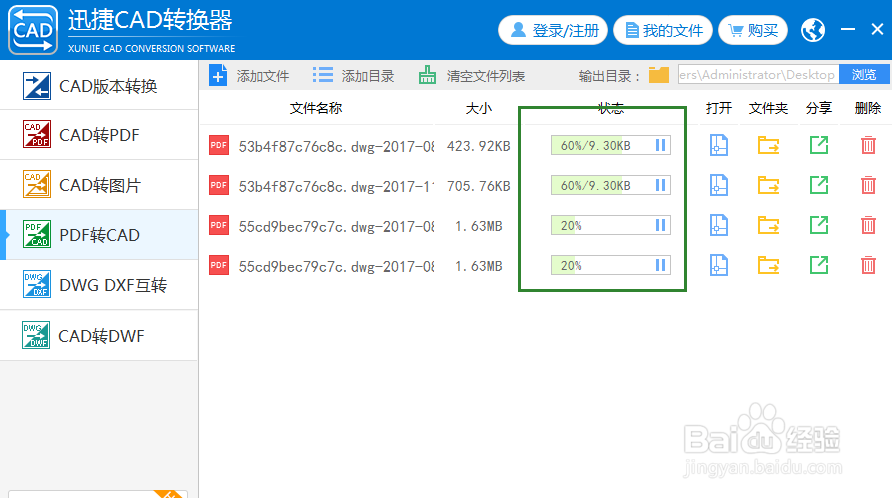Screen dimensions: 892x498
Task: Select the 423.92KB file name
Action: pos(336,146)
